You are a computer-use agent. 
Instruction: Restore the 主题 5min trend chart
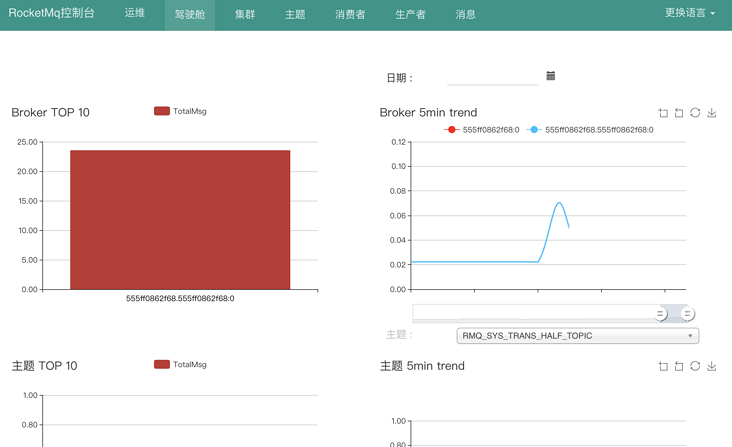[695, 366]
